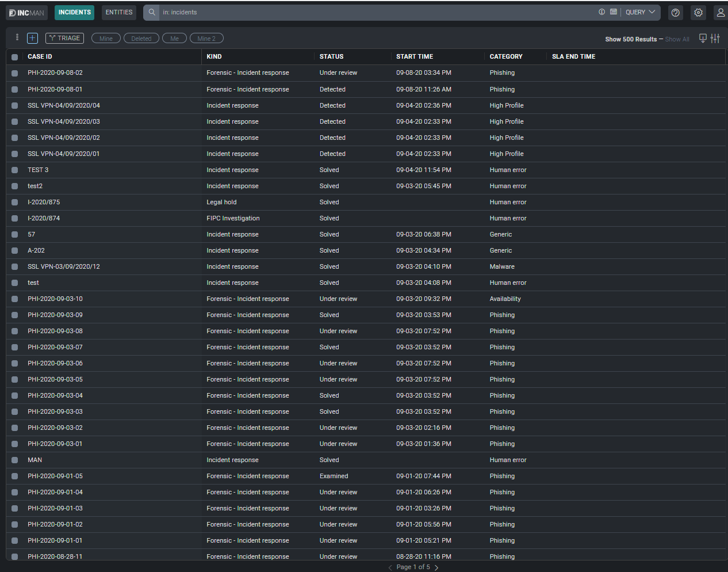Click the TRIAGE button
Screen dimensions: 728x572
click(64, 38)
